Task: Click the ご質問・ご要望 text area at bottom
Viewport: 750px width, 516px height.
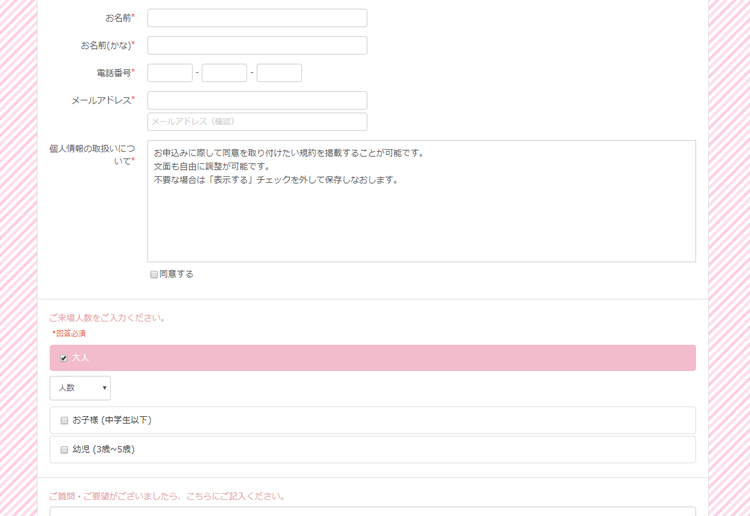Action: pos(372,511)
